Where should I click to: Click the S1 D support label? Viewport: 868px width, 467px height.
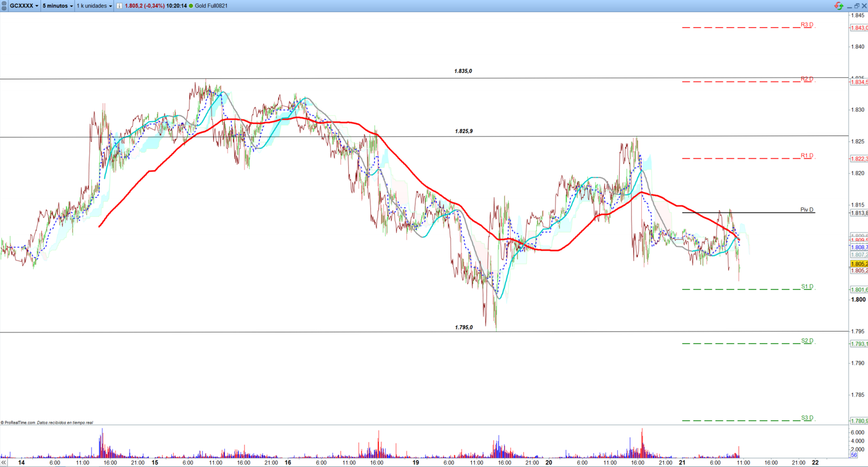click(x=807, y=286)
